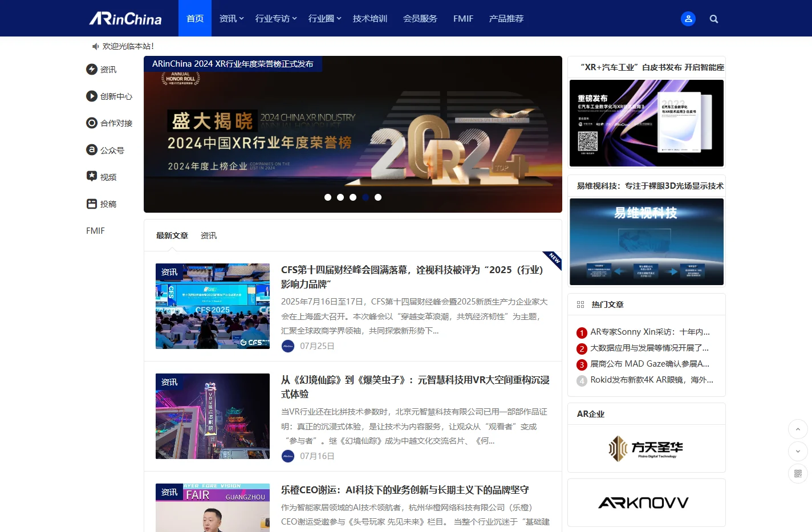Open banner title ARinChina 2024 XR行业年度荣誉榜正式发布
This screenshot has width=812, height=532.
(x=233, y=64)
